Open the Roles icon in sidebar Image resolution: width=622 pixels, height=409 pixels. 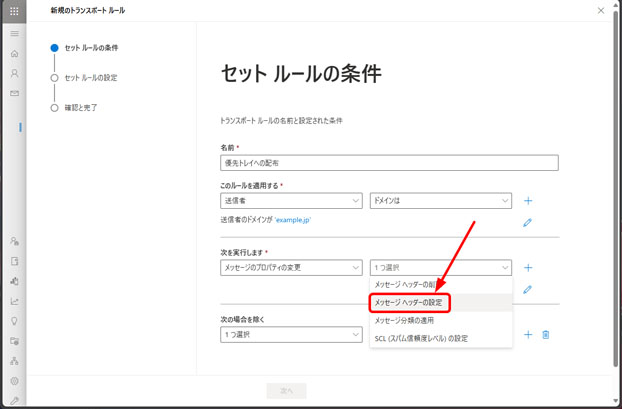click(15, 241)
